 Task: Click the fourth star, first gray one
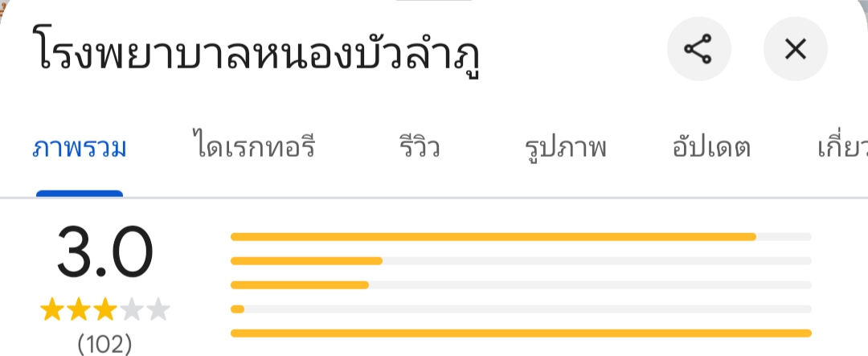coord(132,309)
